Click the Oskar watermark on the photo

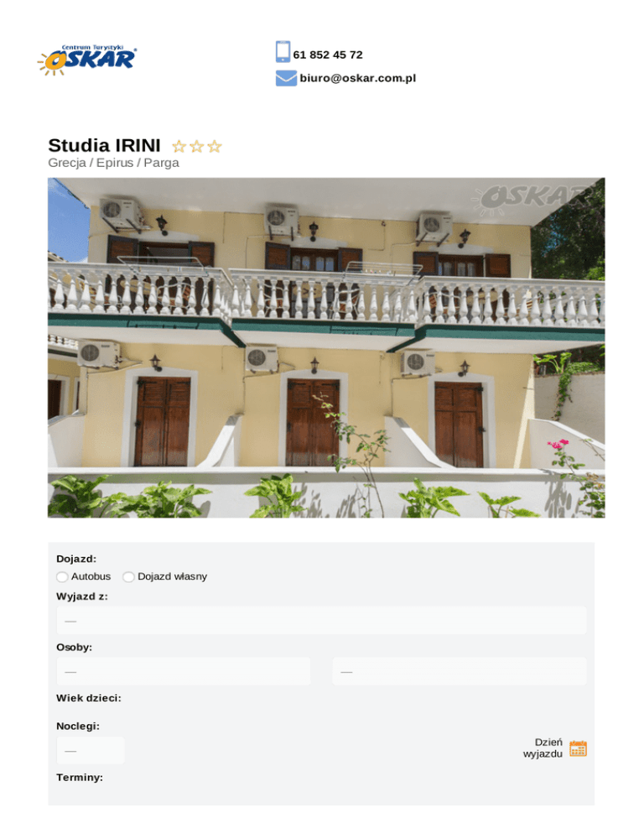tap(532, 198)
